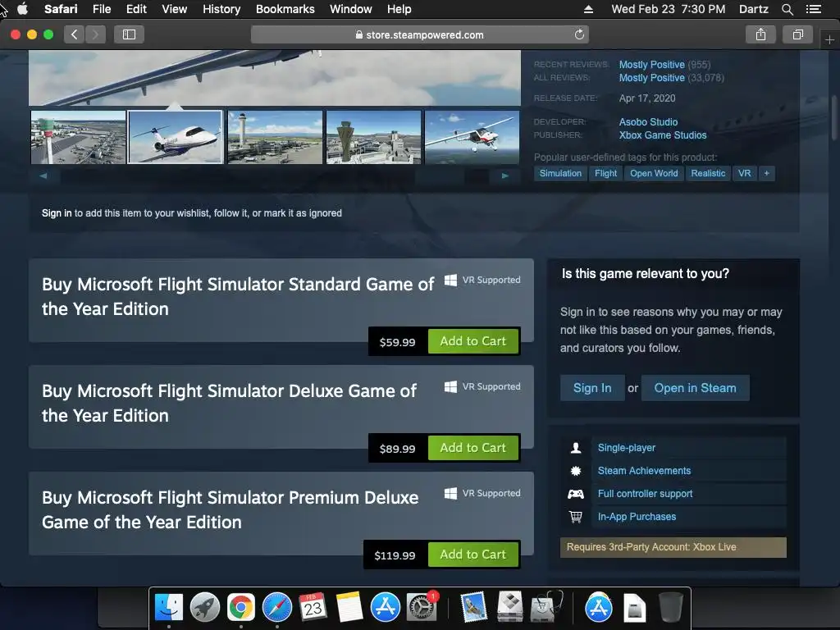Viewport: 840px width, 630px height.
Task: Click Windows icon on Deluxe edition
Action: click(x=450, y=387)
